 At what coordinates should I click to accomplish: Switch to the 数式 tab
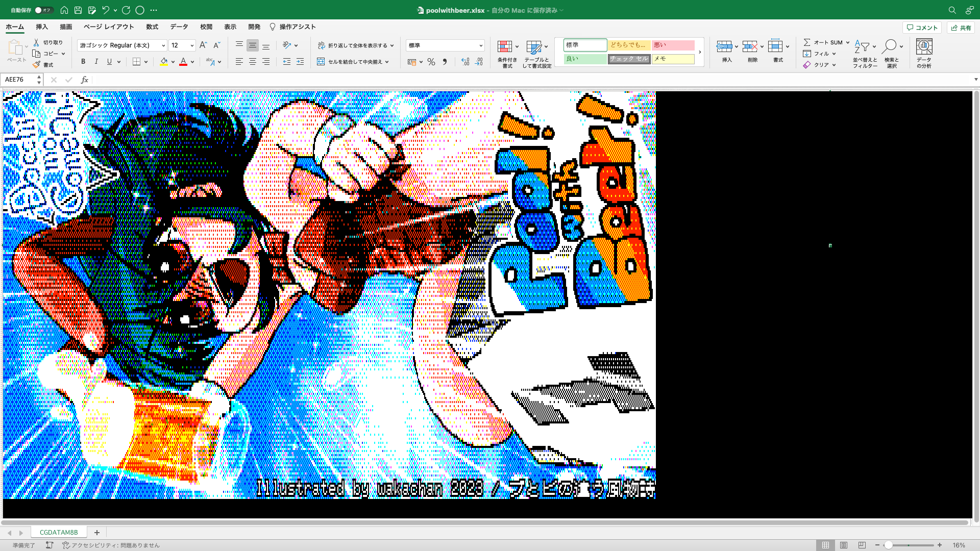tap(152, 27)
